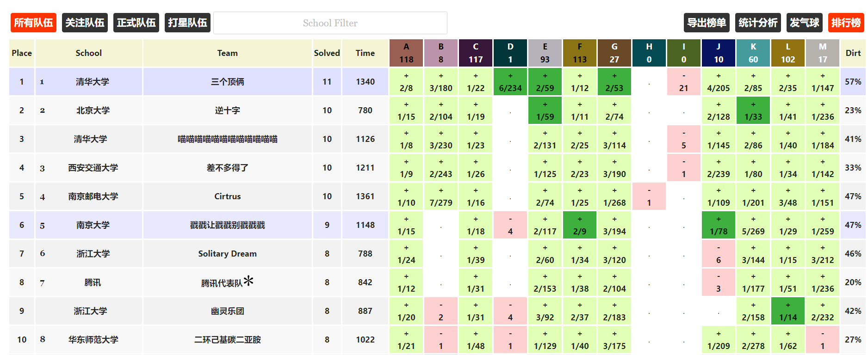The height and width of the screenshot is (355, 868).
Task: Select team 三个顶俩 in first row
Action: (x=227, y=82)
